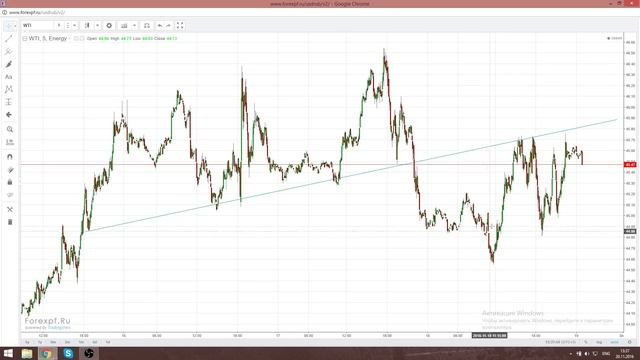
Task: Toggle magnet mode in left toolbar
Action: pos(10,157)
